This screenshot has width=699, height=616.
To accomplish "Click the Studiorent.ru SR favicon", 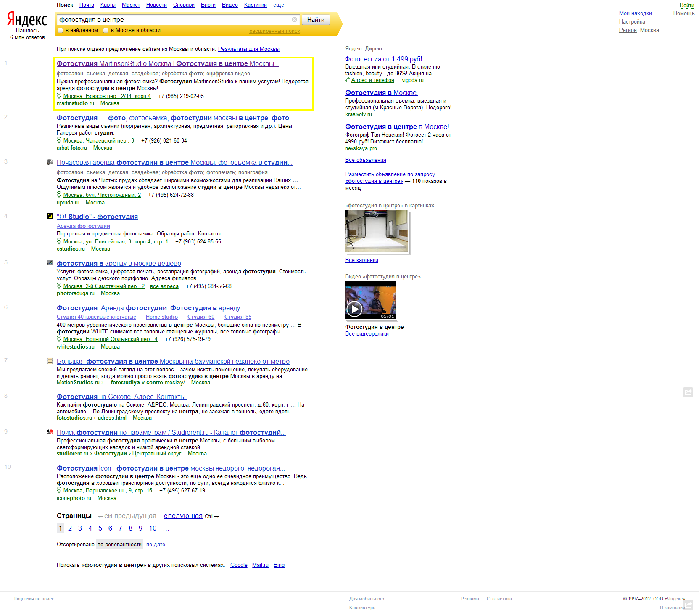I will (x=50, y=432).
